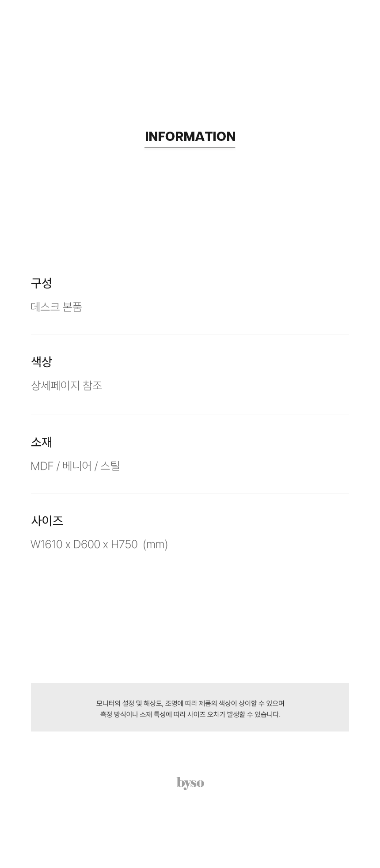The height and width of the screenshot is (868, 380).
Task: Click the INFORMATION heading
Action: (x=190, y=136)
